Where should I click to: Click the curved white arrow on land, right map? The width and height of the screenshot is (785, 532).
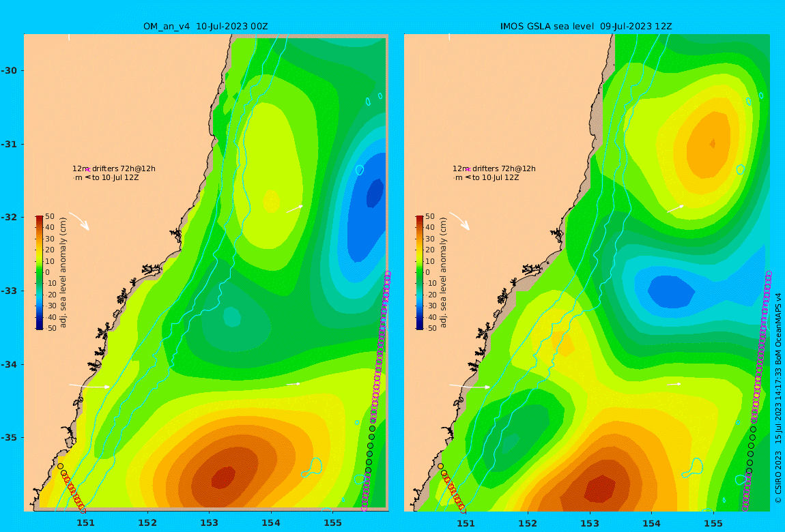(x=459, y=221)
